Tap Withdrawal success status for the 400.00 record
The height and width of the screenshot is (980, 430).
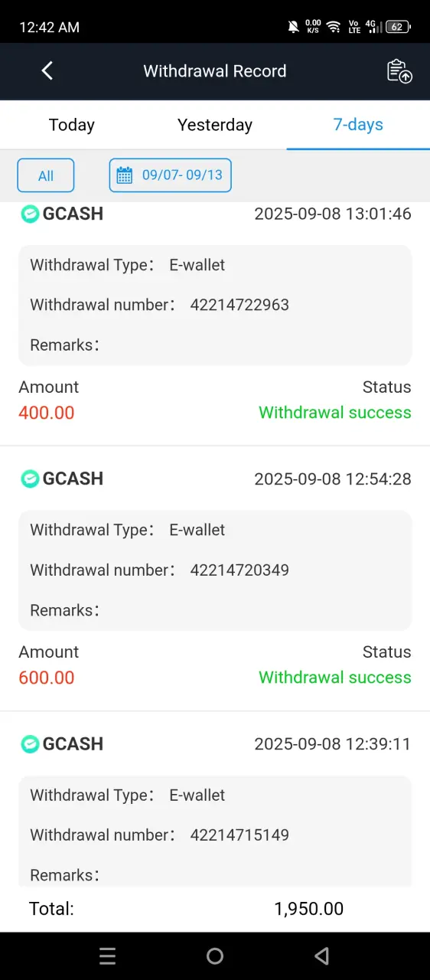pos(335,413)
